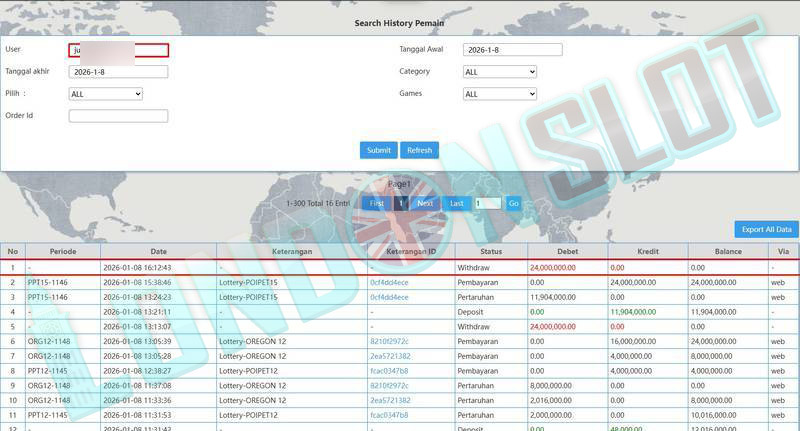The width and height of the screenshot is (800, 431).
Task: Select the Tanggal Awal date field
Action: tap(512, 50)
